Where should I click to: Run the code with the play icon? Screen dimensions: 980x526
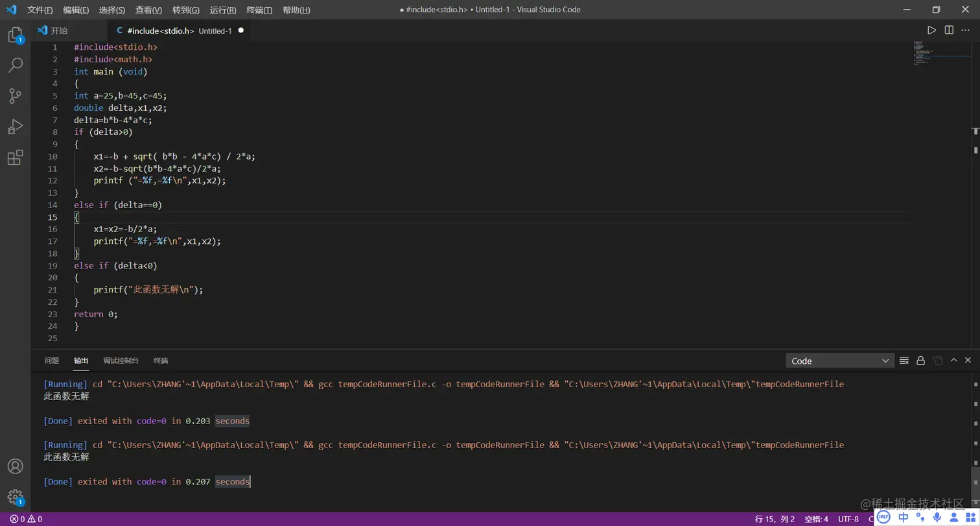pyautogui.click(x=931, y=30)
